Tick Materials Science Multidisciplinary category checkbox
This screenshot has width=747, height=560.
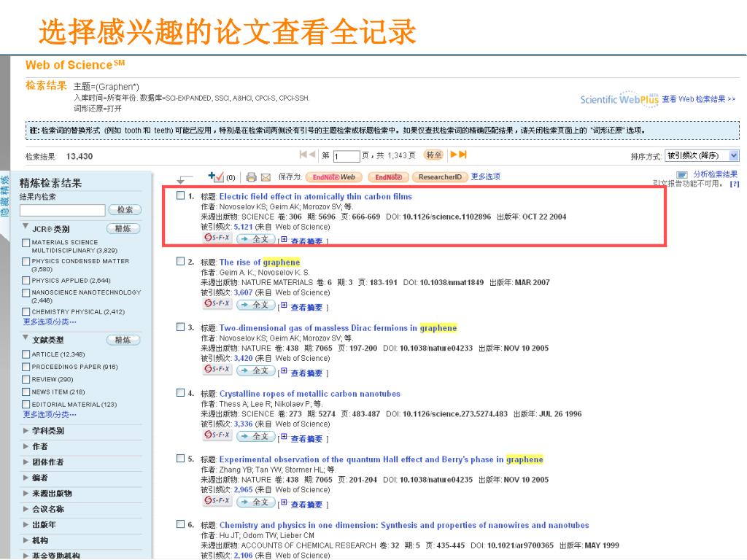[26, 243]
